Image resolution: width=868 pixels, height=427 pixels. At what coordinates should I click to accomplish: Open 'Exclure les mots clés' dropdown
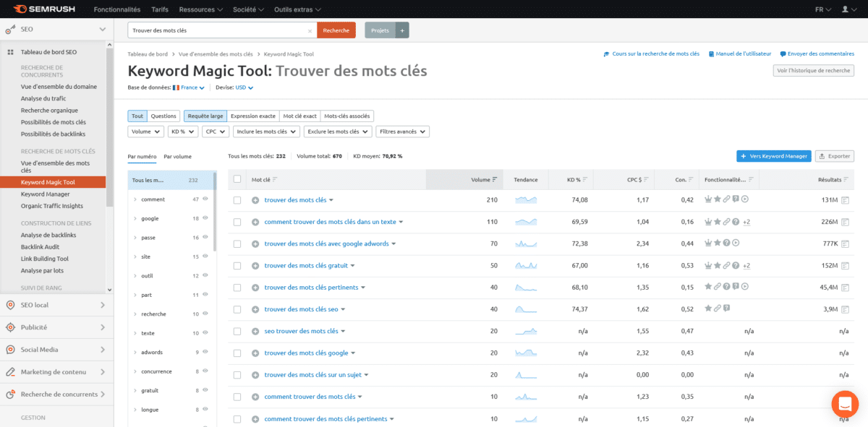pyautogui.click(x=338, y=131)
